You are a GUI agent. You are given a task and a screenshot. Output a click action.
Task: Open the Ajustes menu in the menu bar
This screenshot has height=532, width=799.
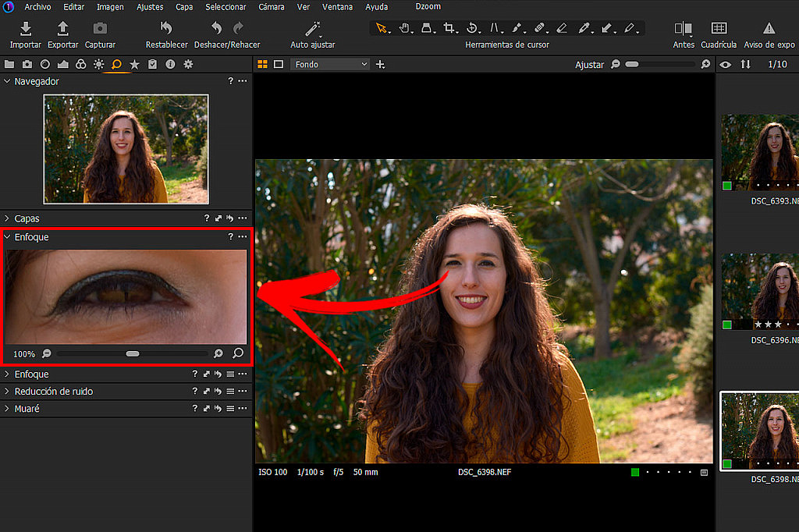click(150, 6)
